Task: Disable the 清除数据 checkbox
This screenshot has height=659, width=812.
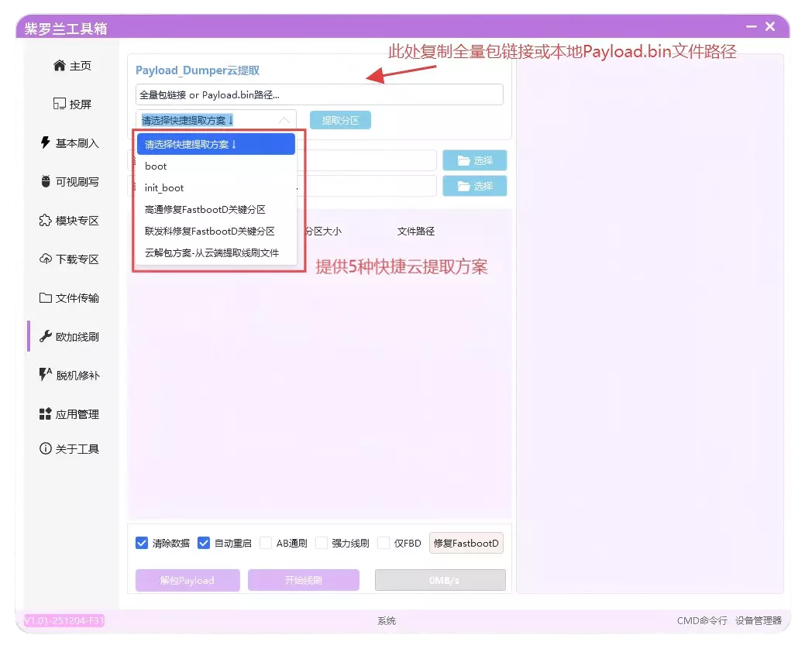Action: (140, 543)
